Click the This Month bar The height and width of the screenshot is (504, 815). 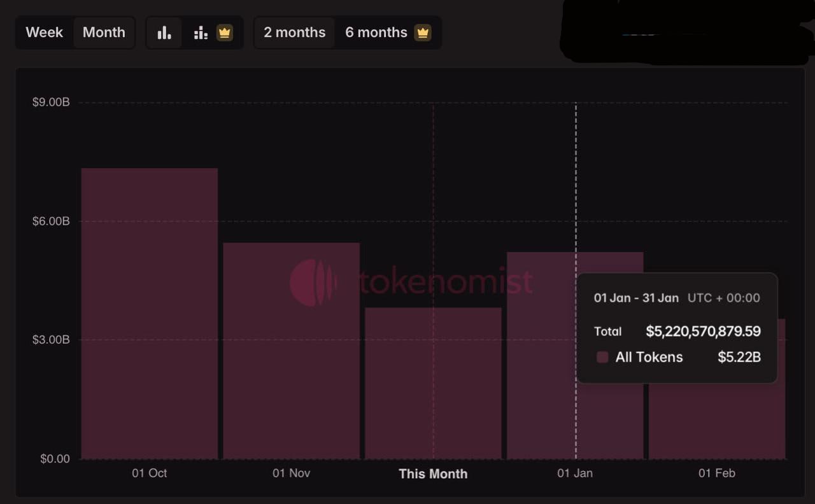point(433,383)
